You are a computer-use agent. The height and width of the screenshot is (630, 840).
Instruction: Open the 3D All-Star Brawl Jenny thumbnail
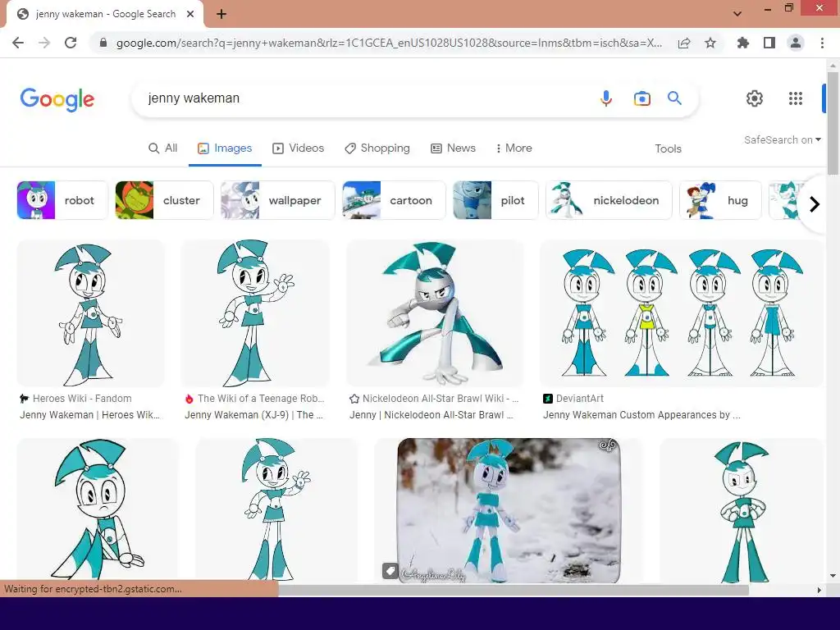click(x=435, y=313)
